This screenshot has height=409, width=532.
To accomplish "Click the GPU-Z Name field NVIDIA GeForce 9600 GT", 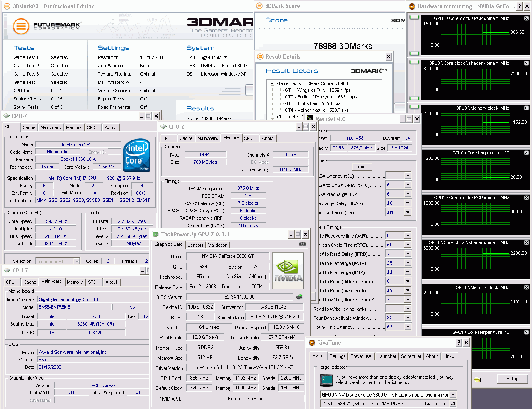I will 228,256.
